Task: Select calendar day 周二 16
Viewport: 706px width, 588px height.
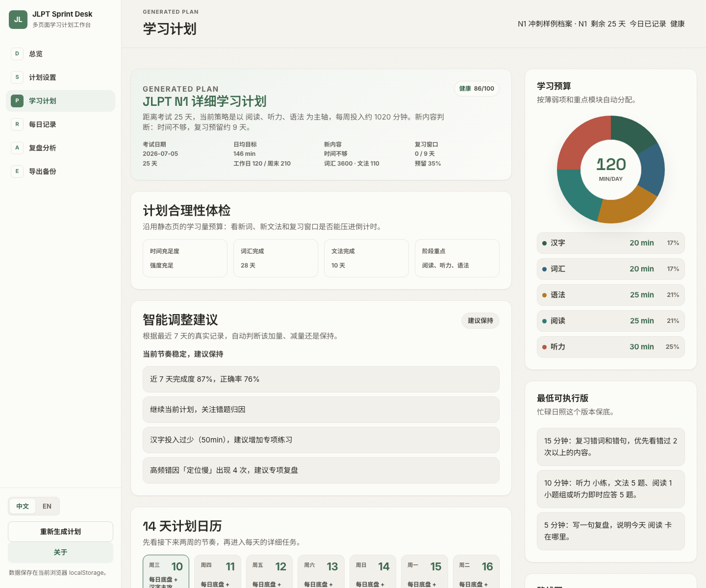Action: [476, 571]
